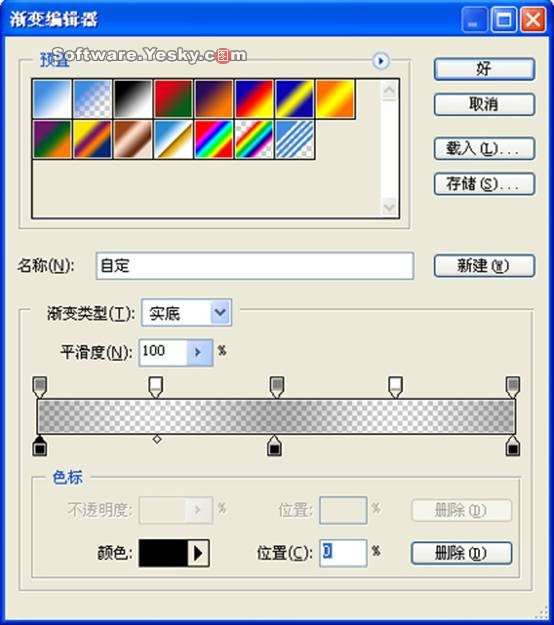Screen dimensions: 554x625
Task: Click the 载入(L) load button
Action: (484, 149)
